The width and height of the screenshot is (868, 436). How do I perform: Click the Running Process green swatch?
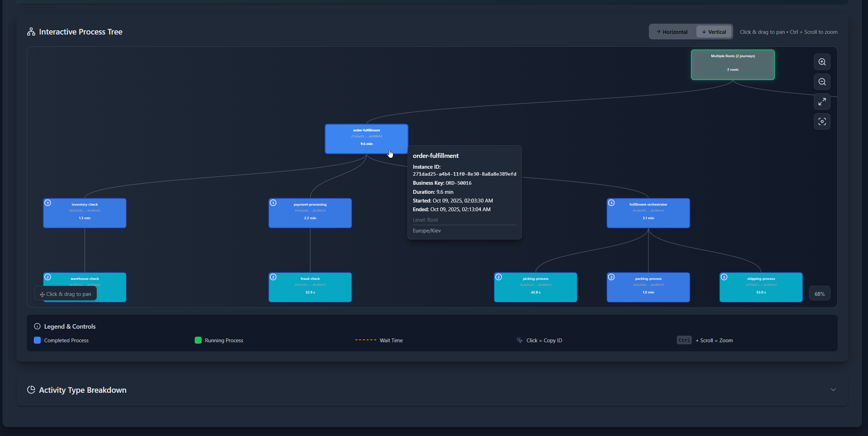point(198,340)
